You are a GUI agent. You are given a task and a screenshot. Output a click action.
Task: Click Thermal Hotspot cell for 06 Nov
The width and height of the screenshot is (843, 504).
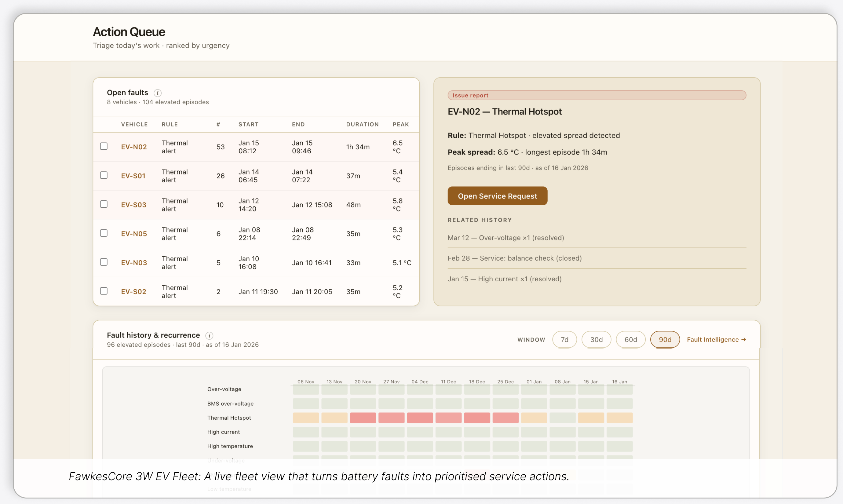pyautogui.click(x=306, y=418)
